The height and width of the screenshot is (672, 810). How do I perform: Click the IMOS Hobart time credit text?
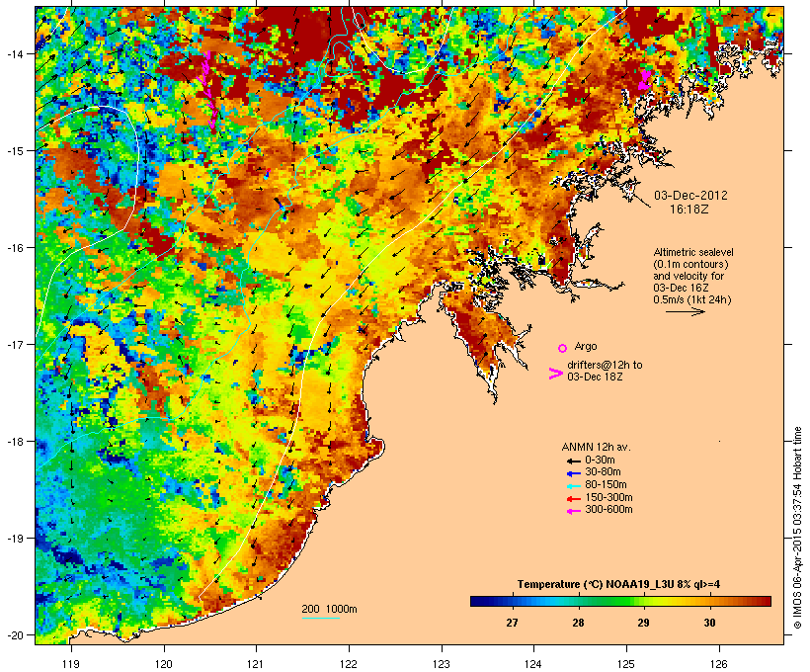click(797, 528)
